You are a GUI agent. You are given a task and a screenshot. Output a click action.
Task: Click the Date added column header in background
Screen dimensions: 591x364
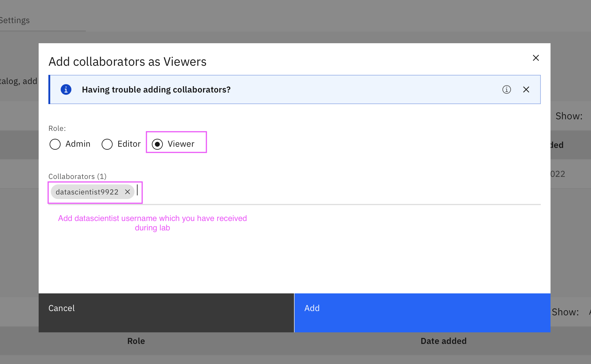pyautogui.click(x=443, y=341)
